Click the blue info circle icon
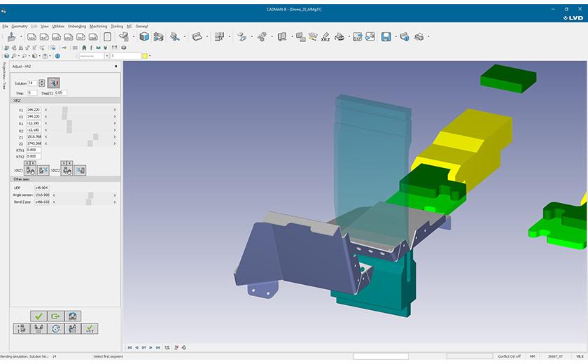Screen dimensions: 588x364 (57, 56)
